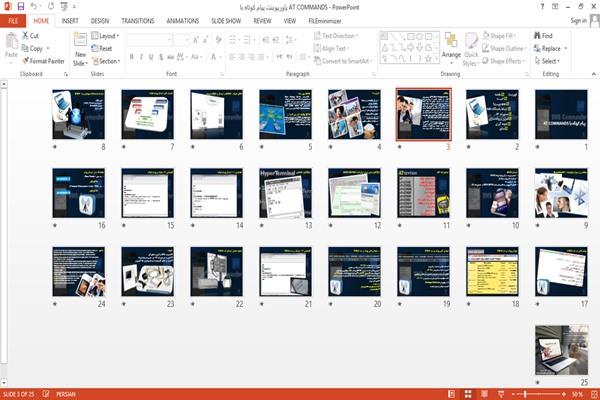Image resolution: width=600 pixels, height=400 pixels.
Task: Switch to the TRANSITIONS tab
Action: click(138, 21)
